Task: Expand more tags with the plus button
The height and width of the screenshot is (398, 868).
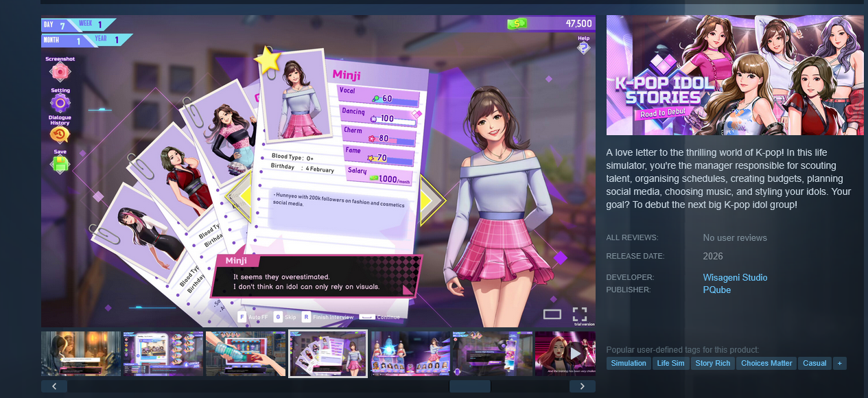Action: [x=839, y=363]
